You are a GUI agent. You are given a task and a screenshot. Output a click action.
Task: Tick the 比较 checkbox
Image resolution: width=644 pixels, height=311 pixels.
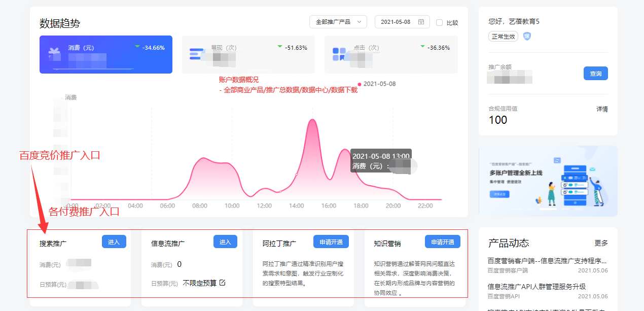coord(439,22)
